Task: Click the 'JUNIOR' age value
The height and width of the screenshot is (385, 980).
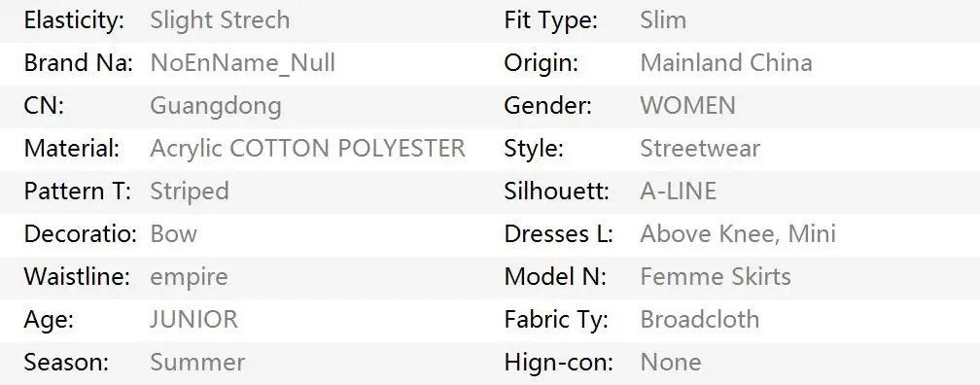Action: pyautogui.click(x=193, y=319)
